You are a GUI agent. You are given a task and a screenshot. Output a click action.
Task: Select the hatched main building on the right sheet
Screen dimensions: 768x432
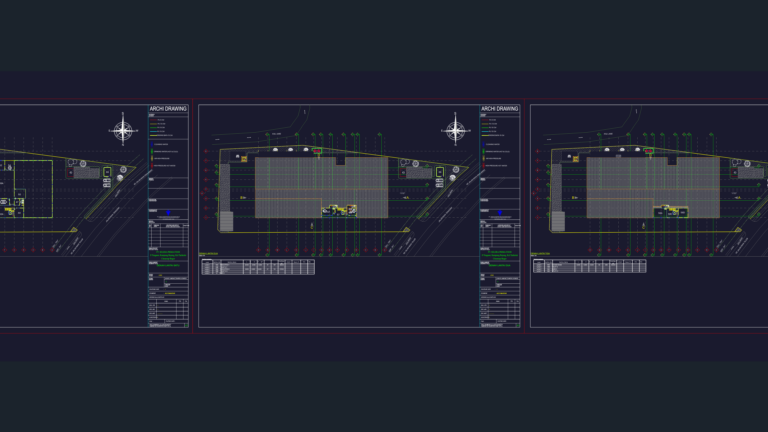click(653, 187)
